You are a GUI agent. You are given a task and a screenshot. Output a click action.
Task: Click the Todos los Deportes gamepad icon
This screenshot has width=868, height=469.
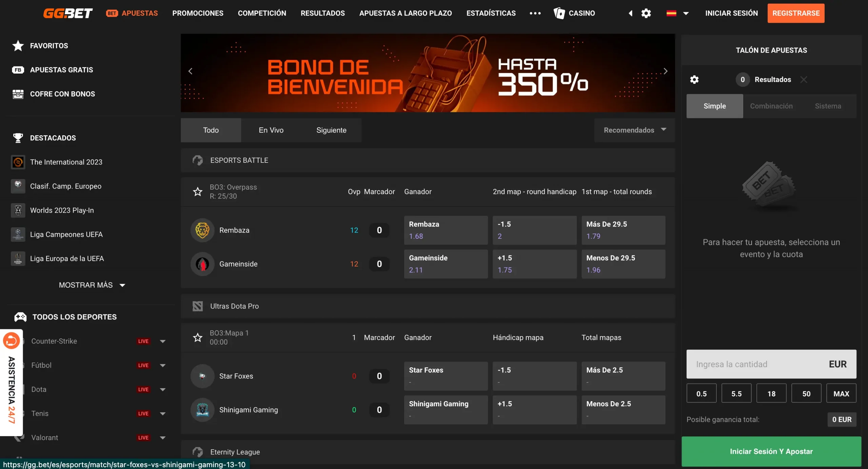click(x=20, y=317)
